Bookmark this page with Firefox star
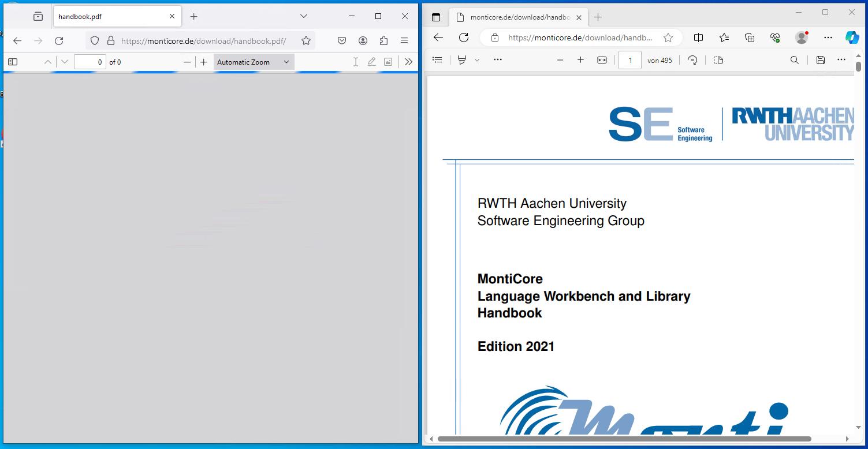 tap(306, 40)
